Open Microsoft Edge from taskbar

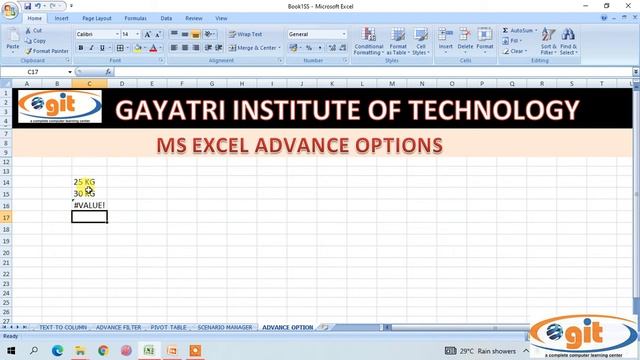(x=57, y=351)
